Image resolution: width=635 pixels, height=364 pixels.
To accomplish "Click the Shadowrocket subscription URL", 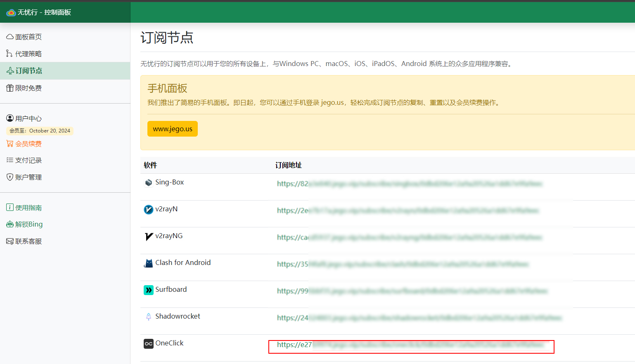I will (x=419, y=318).
